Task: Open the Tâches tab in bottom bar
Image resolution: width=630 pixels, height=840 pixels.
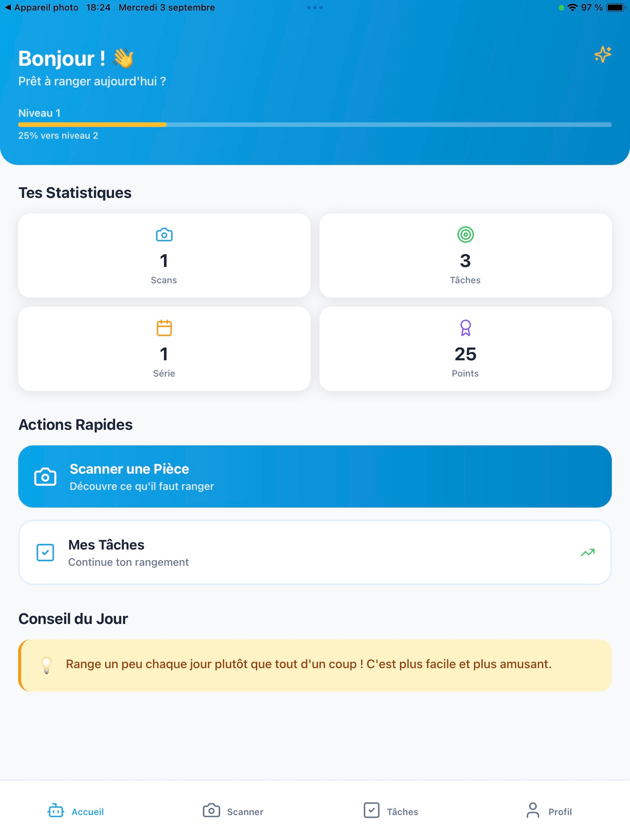Action: pos(391,811)
